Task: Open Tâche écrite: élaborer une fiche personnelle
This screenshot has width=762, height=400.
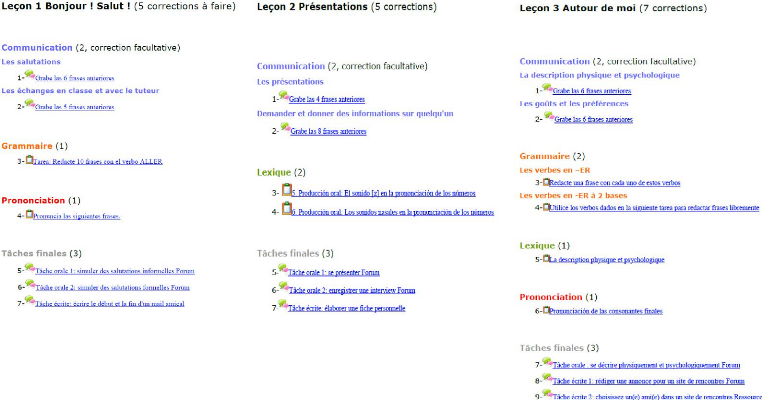Action: point(346,308)
